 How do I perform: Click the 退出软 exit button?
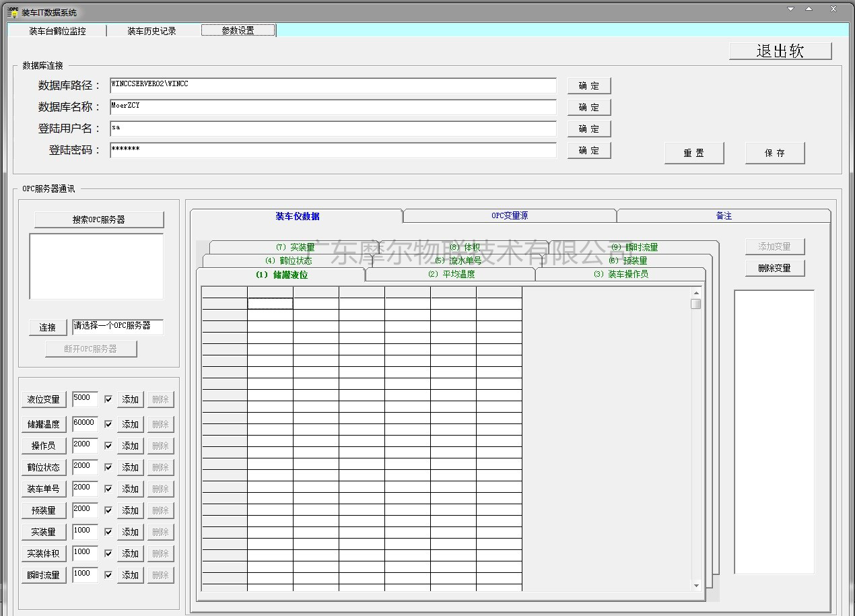click(780, 51)
